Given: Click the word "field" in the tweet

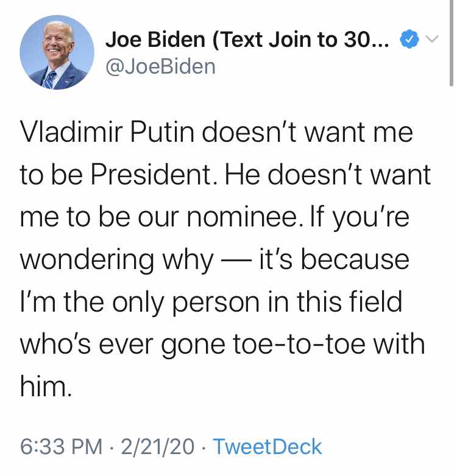Looking at the screenshot, I should click(x=372, y=303).
